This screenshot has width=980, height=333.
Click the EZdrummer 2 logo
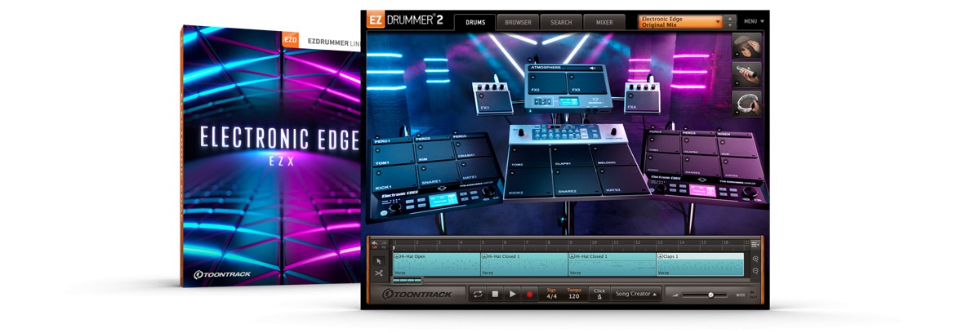(x=405, y=20)
